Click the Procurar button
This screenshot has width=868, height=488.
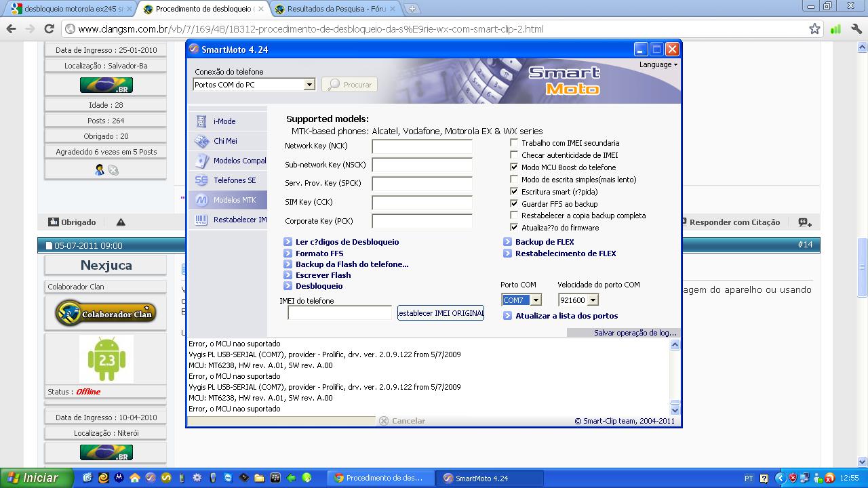[349, 85]
